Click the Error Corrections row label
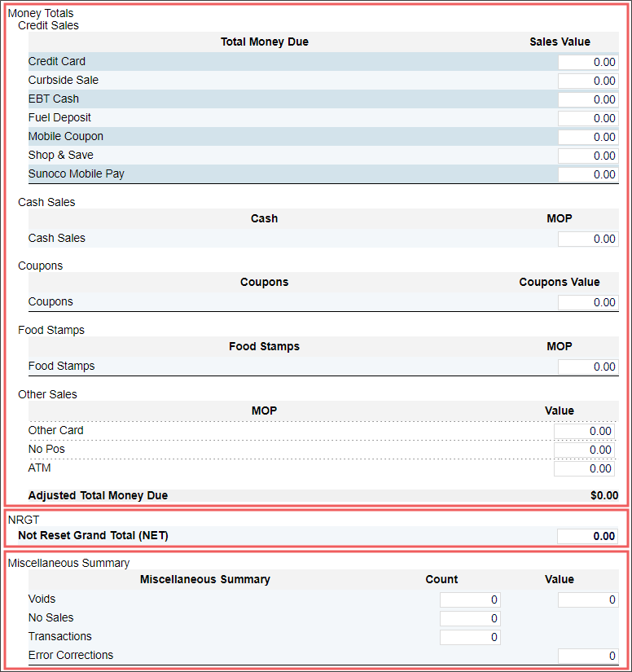 click(71, 656)
